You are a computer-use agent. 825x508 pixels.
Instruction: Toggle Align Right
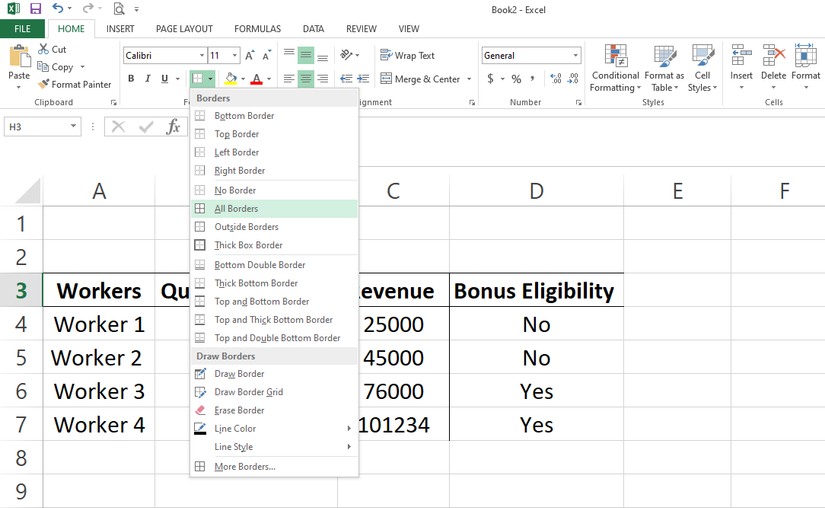pos(323,79)
